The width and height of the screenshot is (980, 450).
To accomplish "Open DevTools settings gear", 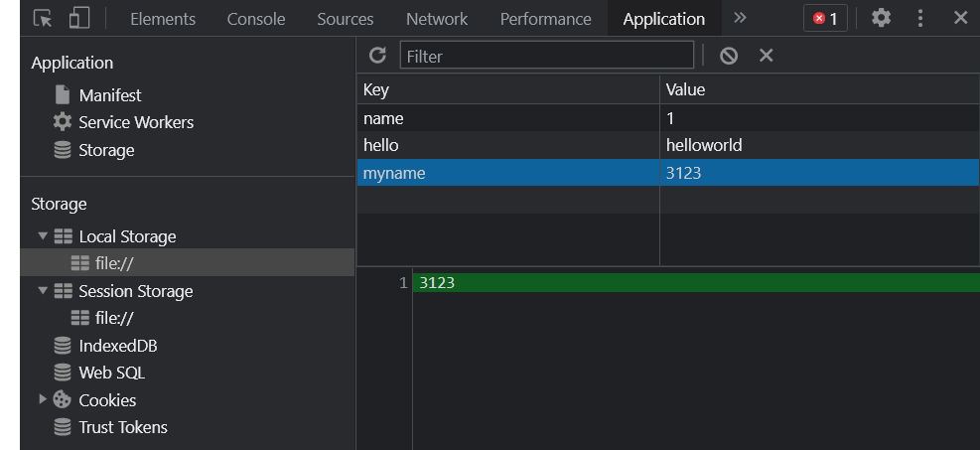I will (882, 18).
